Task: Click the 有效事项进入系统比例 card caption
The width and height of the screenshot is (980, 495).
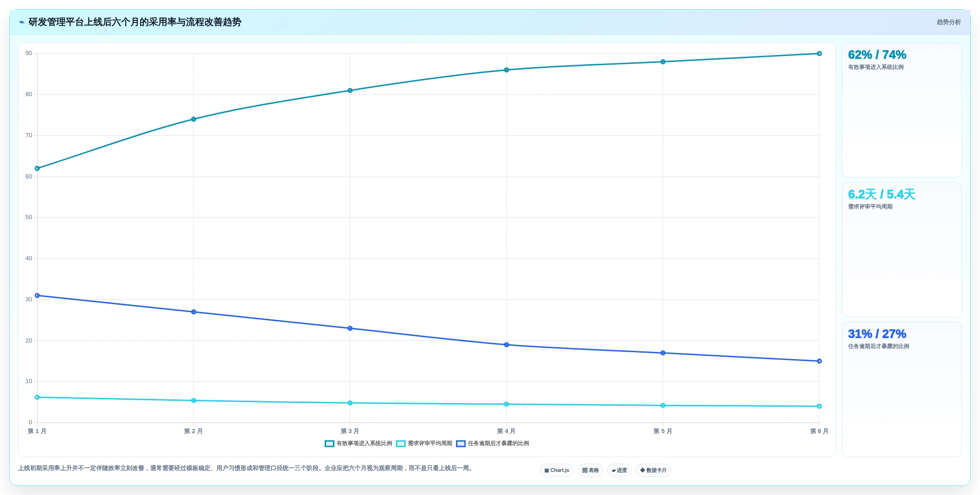Action: click(x=875, y=67)
